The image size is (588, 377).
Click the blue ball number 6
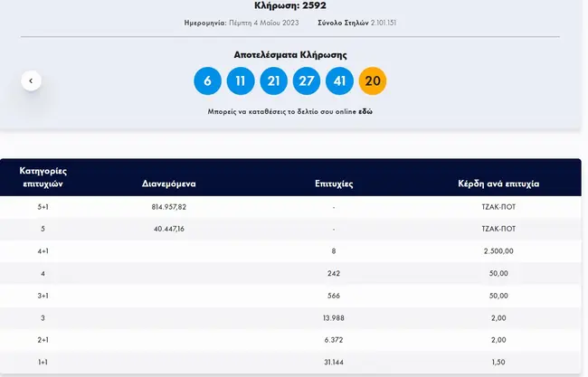point(207,81)
